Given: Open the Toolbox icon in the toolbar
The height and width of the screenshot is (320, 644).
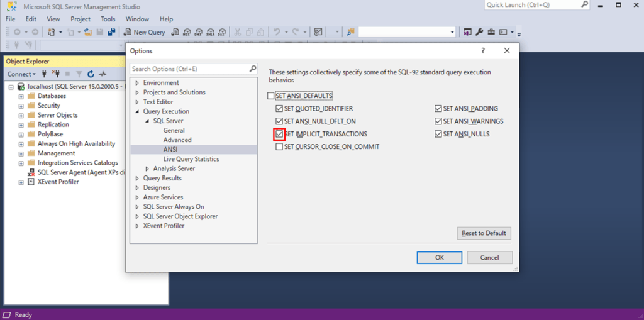Looking at the screenshot, I should click(x=491, y=32).
